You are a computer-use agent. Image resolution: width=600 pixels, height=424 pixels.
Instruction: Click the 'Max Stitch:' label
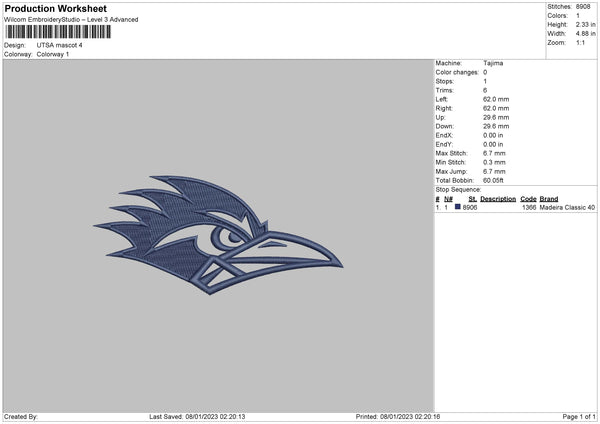point(452,153)
